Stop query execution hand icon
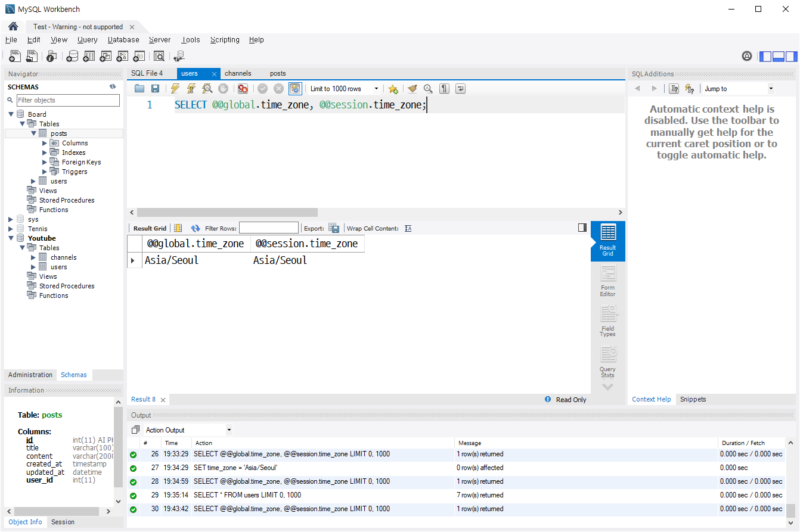Image resolution: width=800 pixels, height=532 pixels. [223, 89]
